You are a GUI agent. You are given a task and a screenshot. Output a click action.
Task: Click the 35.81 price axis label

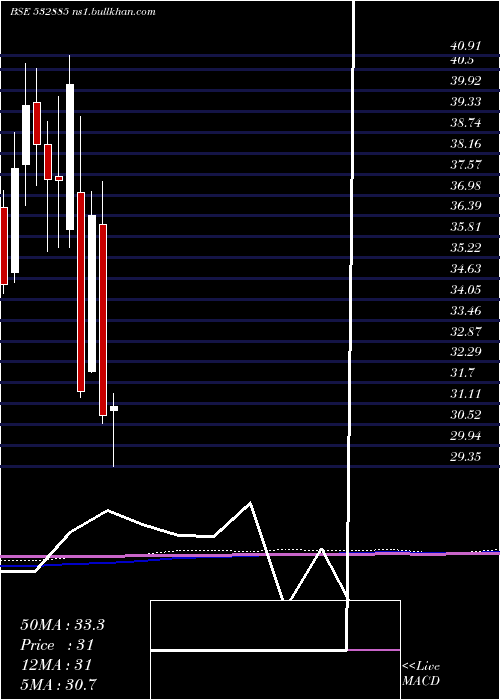click(466, 227)
